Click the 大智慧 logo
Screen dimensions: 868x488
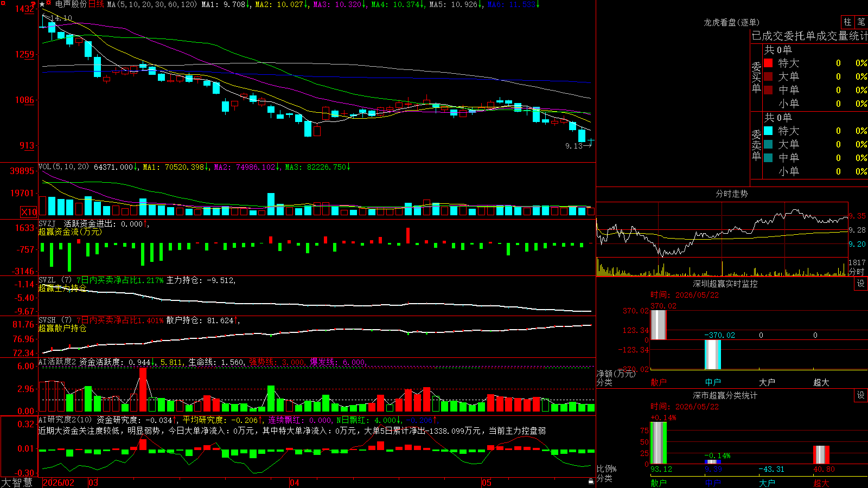pos(17,483)
